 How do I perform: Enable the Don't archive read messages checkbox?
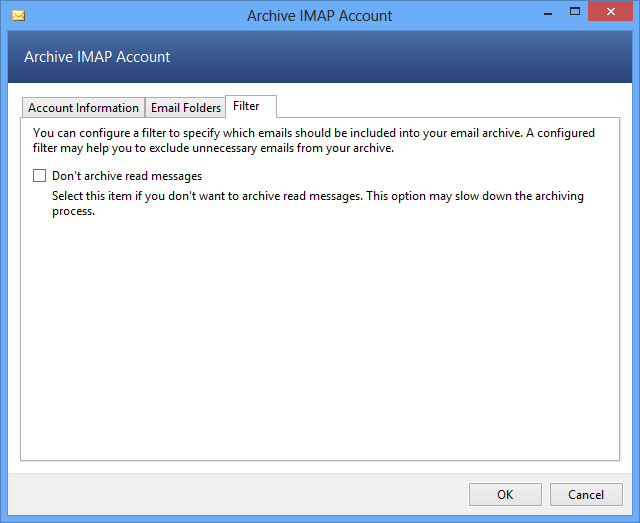(39, 176)
